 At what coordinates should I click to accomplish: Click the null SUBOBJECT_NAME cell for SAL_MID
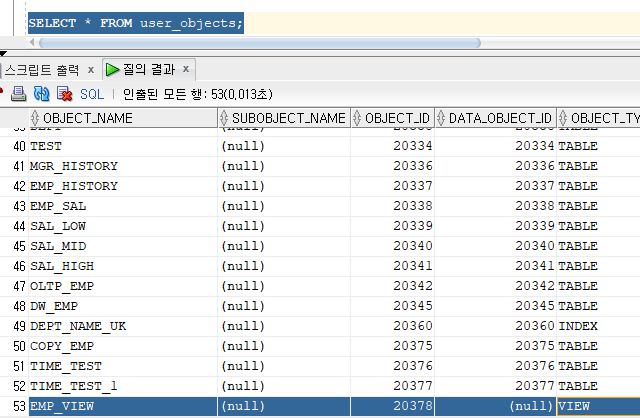(284, 246)
